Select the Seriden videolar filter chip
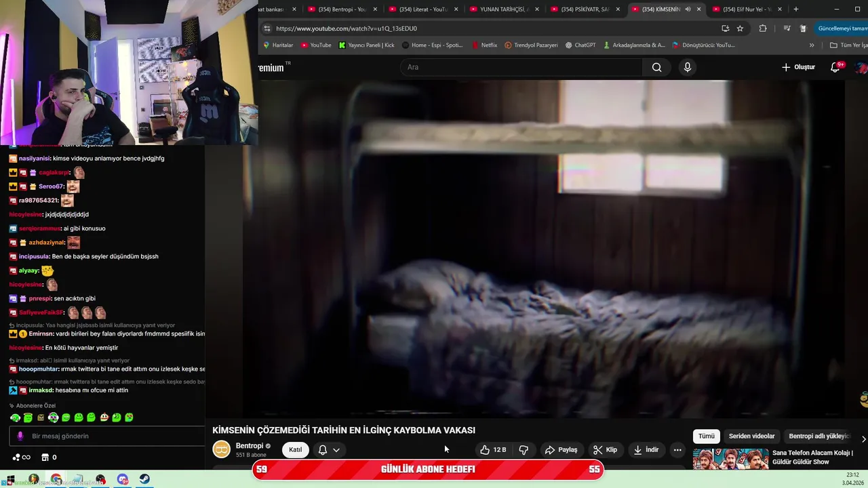The image size is (868, 488). [751, 436]
